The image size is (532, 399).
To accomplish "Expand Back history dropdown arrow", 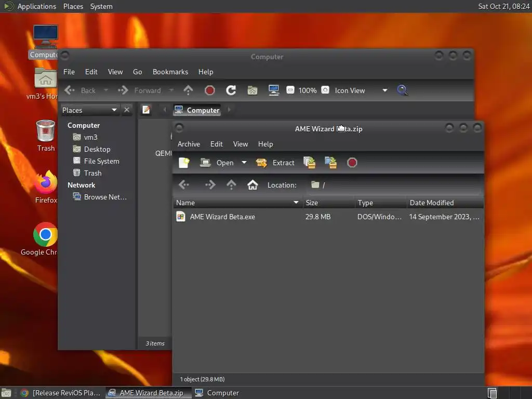I will [106, 90].
